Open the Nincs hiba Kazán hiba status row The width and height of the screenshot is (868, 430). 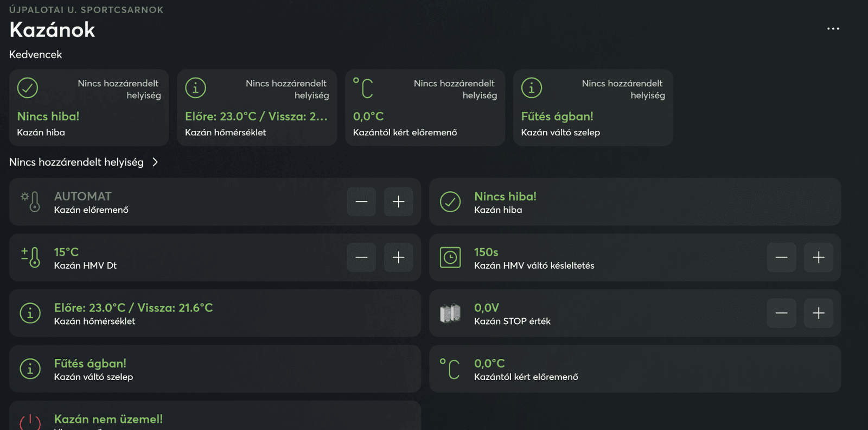click(x=635, y=202)
